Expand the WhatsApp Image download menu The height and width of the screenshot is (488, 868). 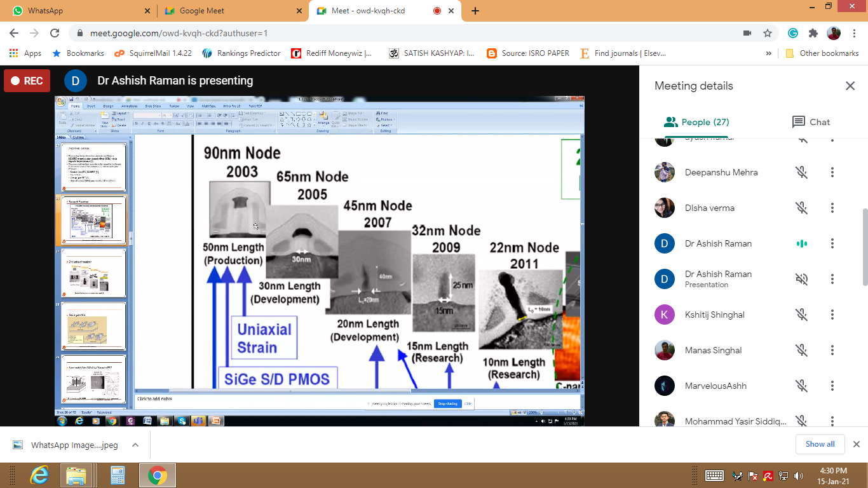(x=135, y=445)
